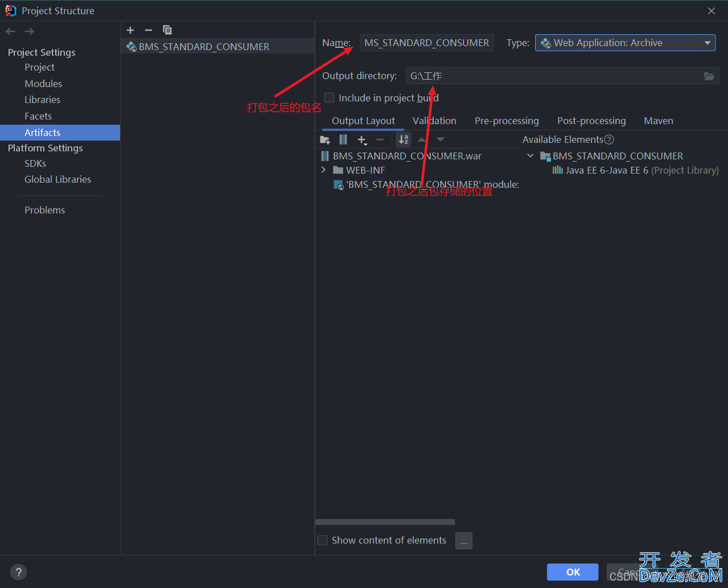Click horizontal scrollbar under output layout
This screenshot has height=588, width=728.
[385, 522]
